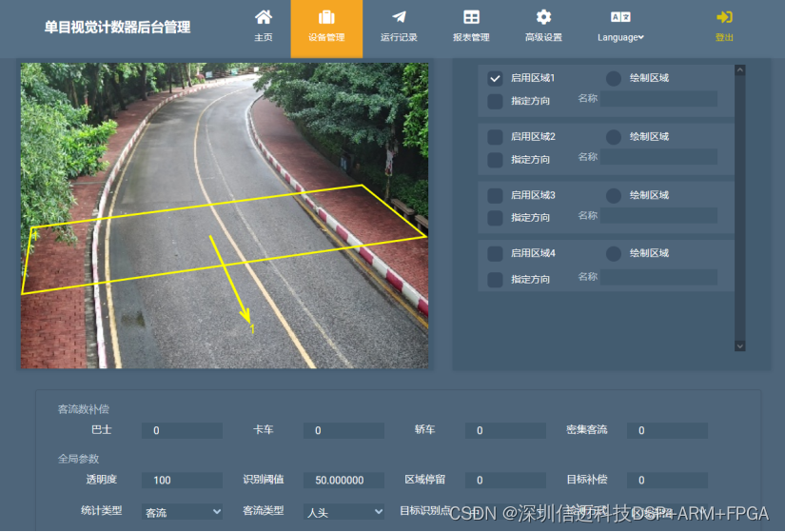Select the 绘制区域 radio for region 1

coord(614,78)
